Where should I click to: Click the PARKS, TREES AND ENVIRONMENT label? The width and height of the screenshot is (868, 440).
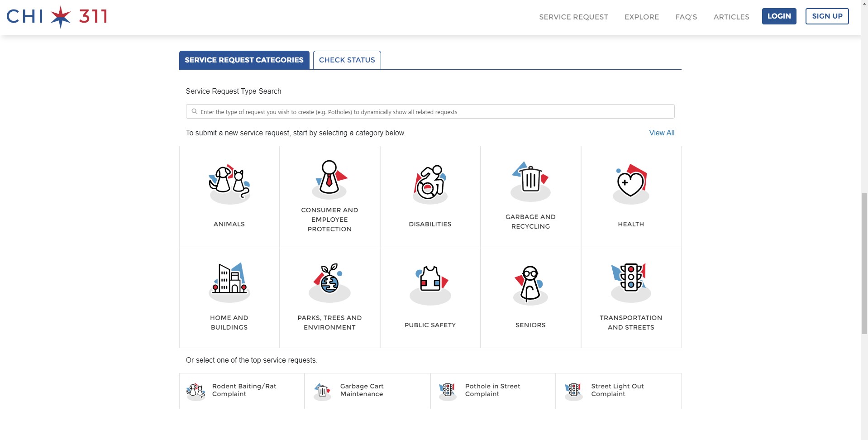(329, 322)
